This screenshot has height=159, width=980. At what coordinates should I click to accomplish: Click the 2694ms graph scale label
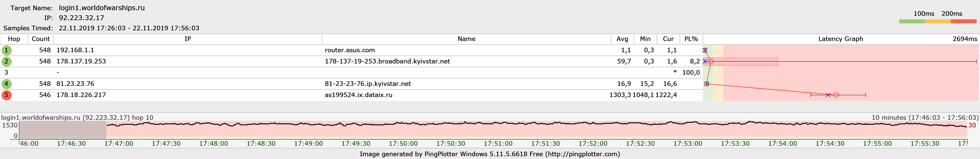coord(965,39)
